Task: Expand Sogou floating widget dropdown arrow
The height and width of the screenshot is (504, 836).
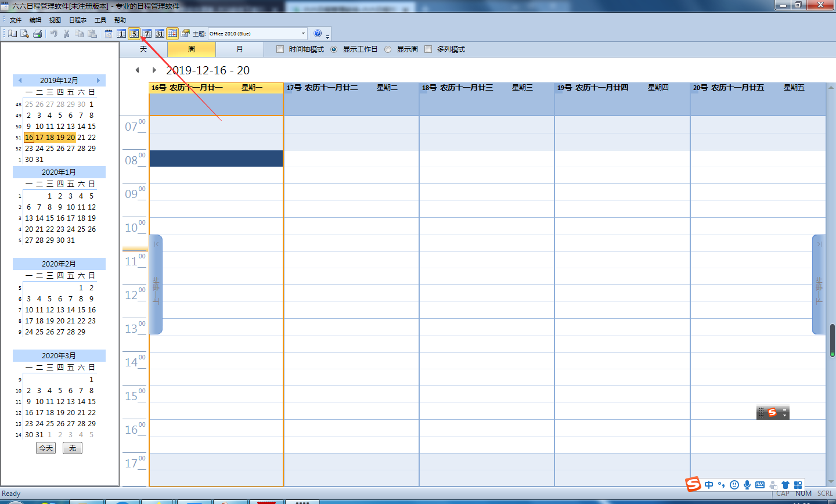Action: click(x=784, y=415)
